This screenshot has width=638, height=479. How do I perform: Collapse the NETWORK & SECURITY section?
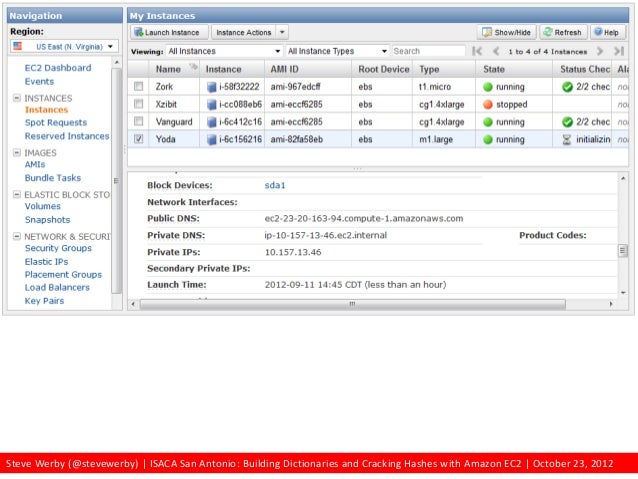17,236
